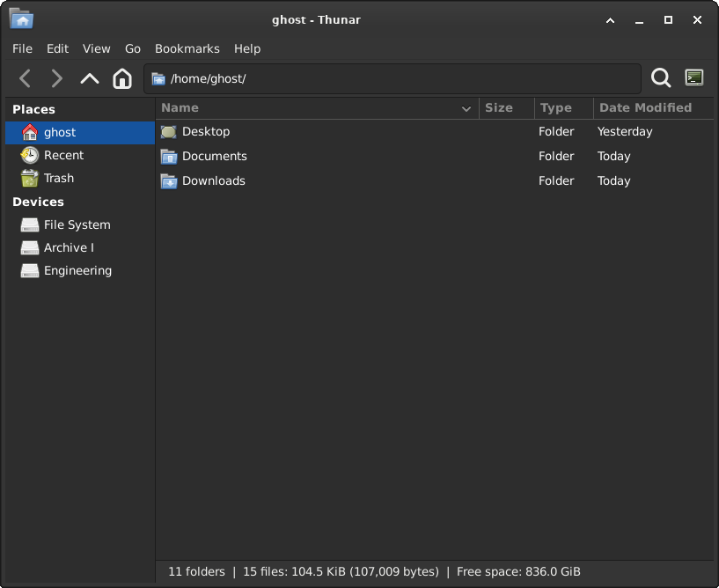Open Engineering under Devices

coord(80,270)
